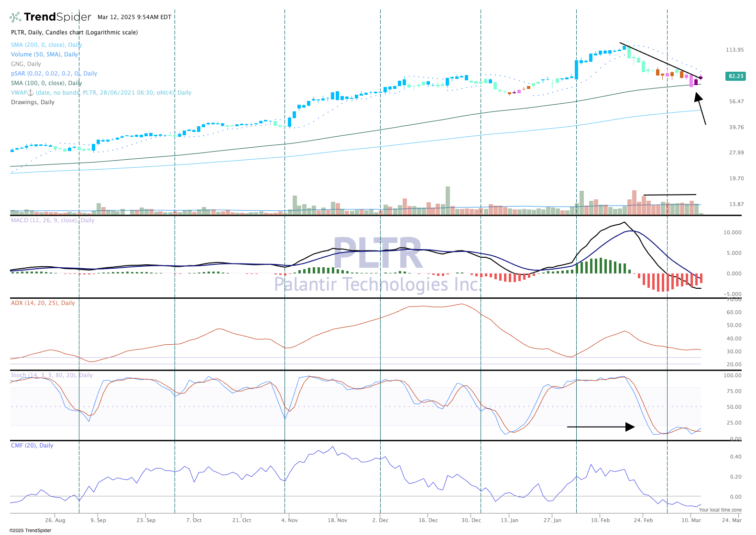Click the upward black arrow near last candle
The height and width of the screenshot is (535, 756).
[x=701, y=108]
